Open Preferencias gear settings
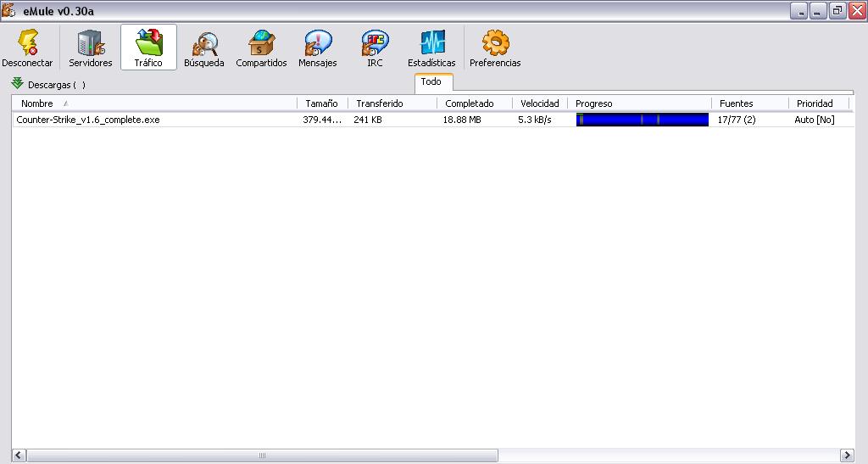 tap(495, 43)
